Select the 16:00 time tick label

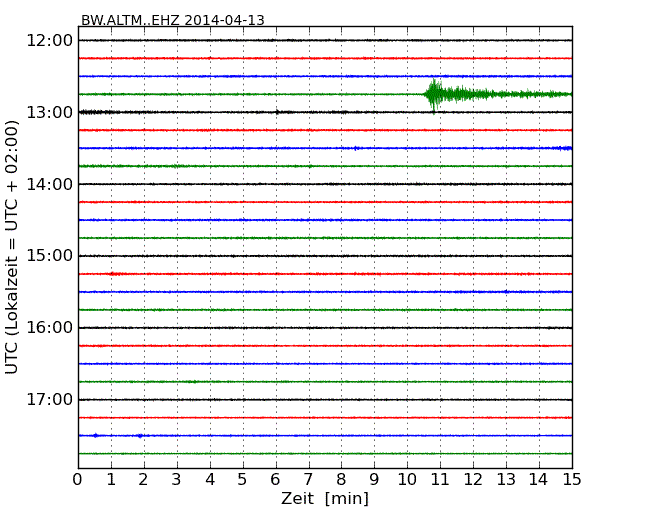(x=49, y=328)
